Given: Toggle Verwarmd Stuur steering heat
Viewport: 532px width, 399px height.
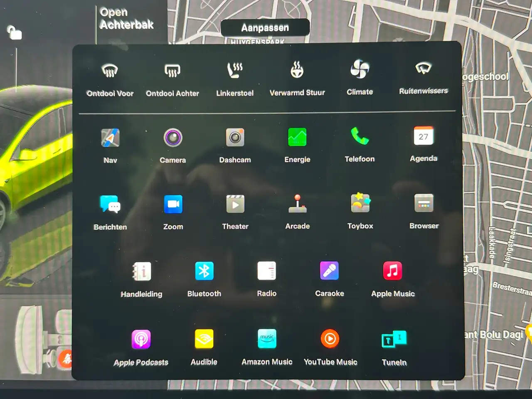Looking at the screenshot, I should (x=297, y=70).
